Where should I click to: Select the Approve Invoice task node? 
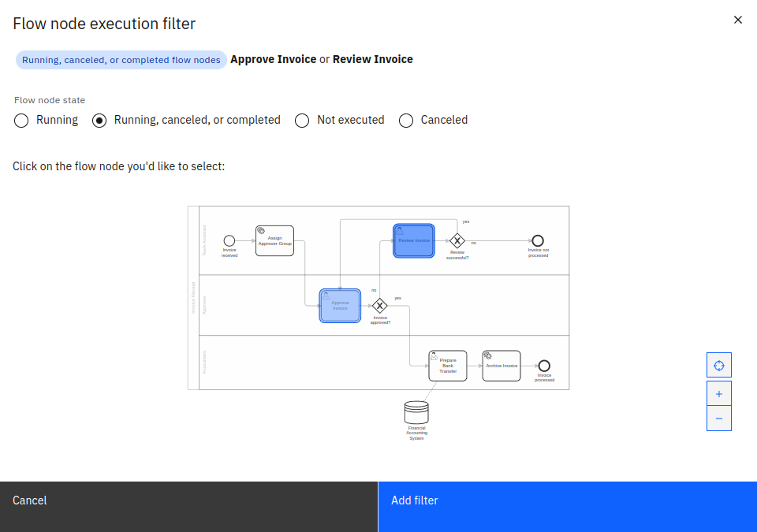[340, 305]
